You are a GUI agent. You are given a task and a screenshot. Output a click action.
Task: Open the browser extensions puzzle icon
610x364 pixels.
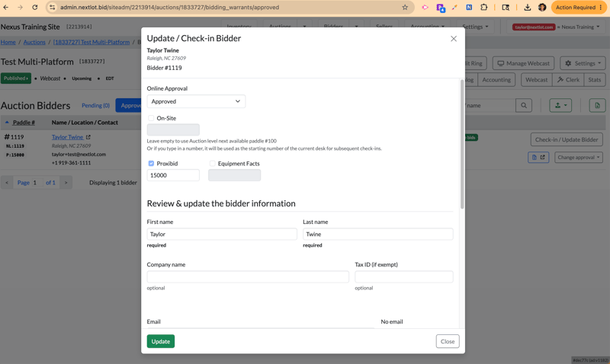coord(484,7)
